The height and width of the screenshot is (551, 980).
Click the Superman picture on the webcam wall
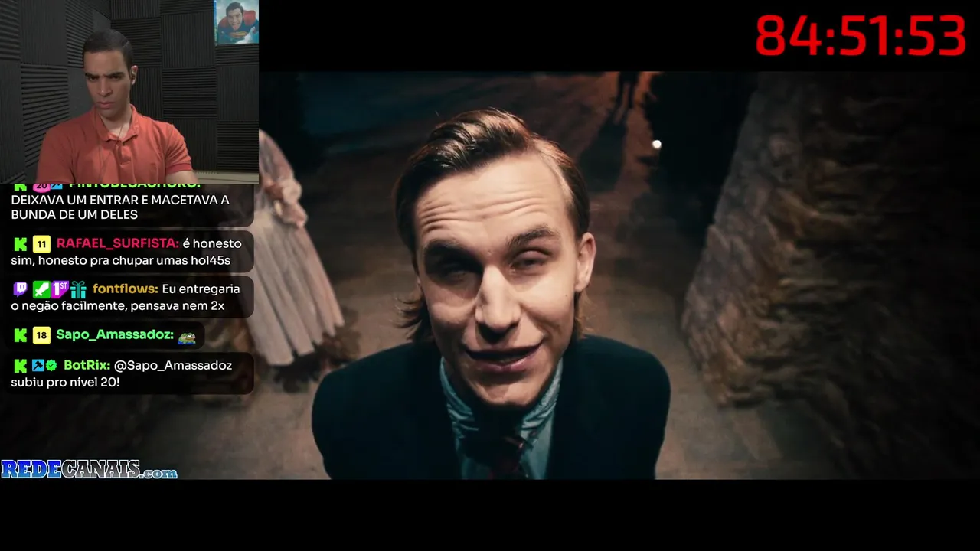point(237,22)
